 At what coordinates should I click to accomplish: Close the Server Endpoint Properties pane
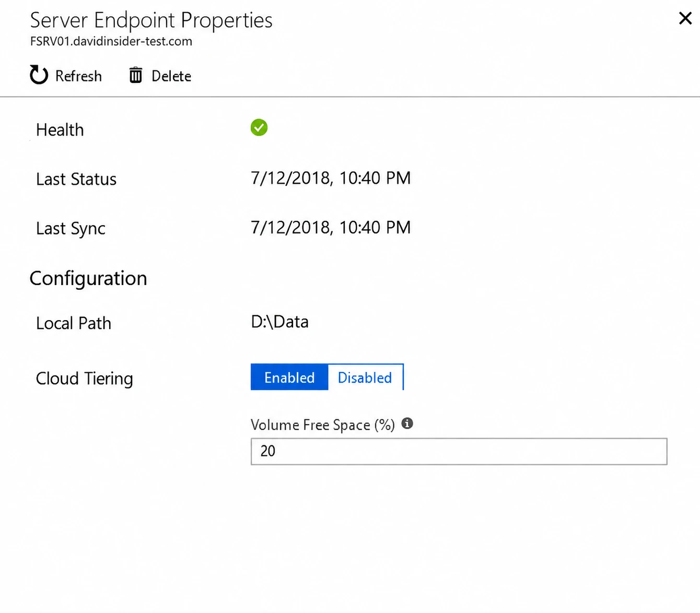pos(685,19)
